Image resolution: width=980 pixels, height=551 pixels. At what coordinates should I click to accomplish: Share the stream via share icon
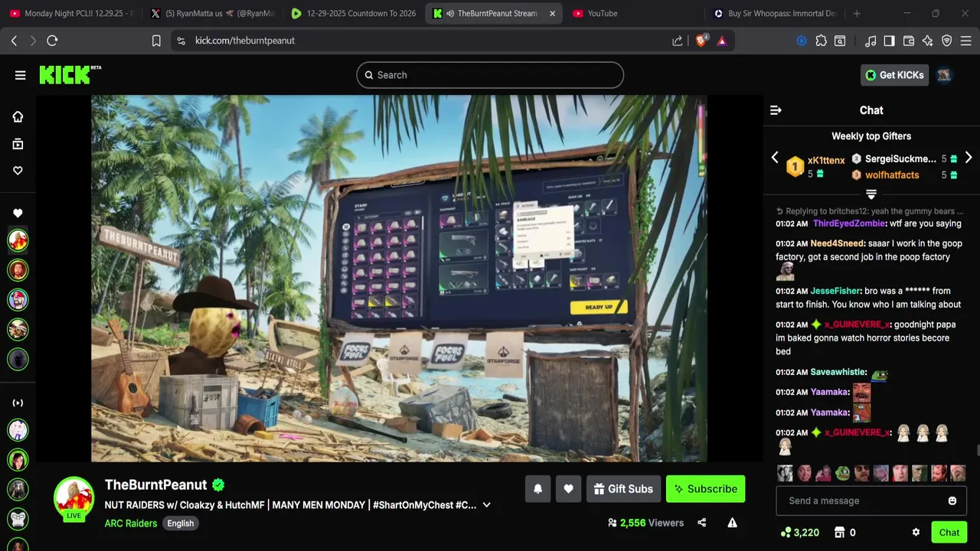pyautogui.click(x=702, y=523)
